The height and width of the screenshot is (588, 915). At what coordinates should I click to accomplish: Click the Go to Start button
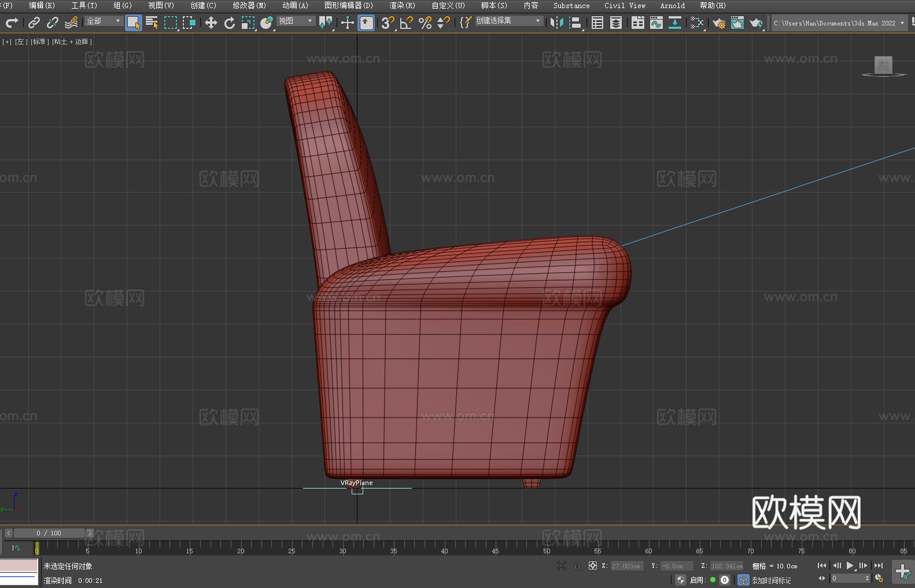coord(822,565)
